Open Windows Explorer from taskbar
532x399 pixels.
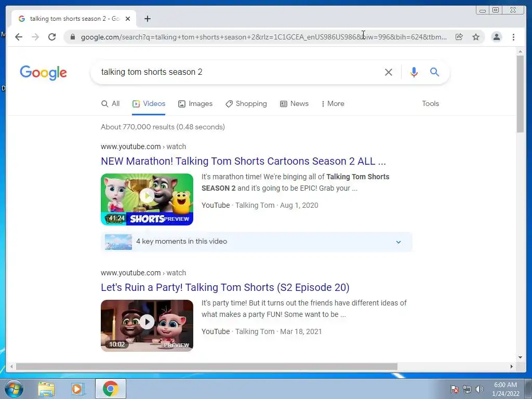pyautogui.click(x=46, y=389)
